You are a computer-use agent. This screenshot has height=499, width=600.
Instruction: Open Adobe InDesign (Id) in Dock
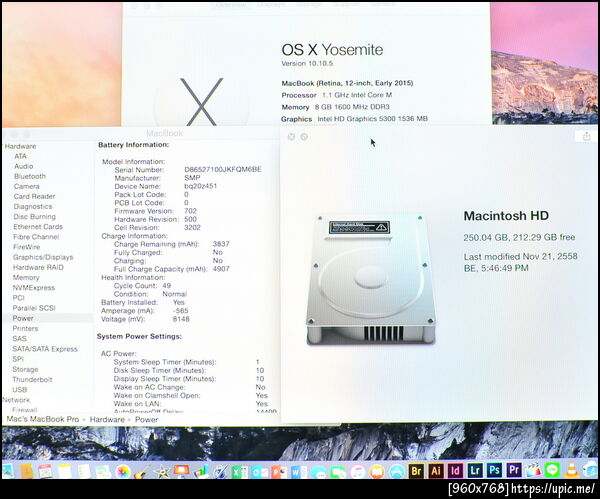coord(455,470)
